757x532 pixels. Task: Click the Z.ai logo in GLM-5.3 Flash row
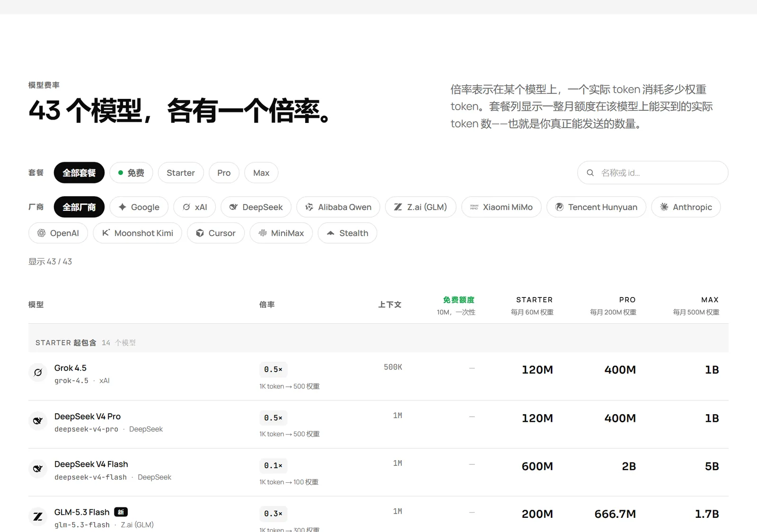[x=38, y=517]
